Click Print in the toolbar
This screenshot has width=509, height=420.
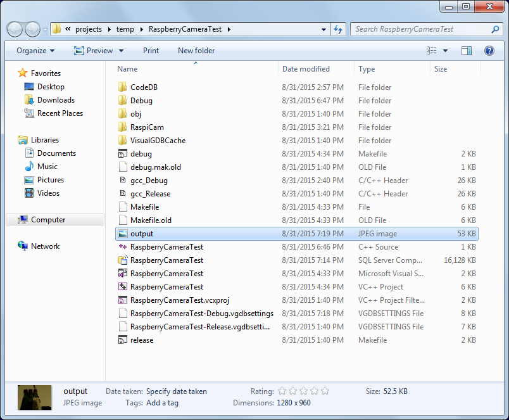point(151,51)
